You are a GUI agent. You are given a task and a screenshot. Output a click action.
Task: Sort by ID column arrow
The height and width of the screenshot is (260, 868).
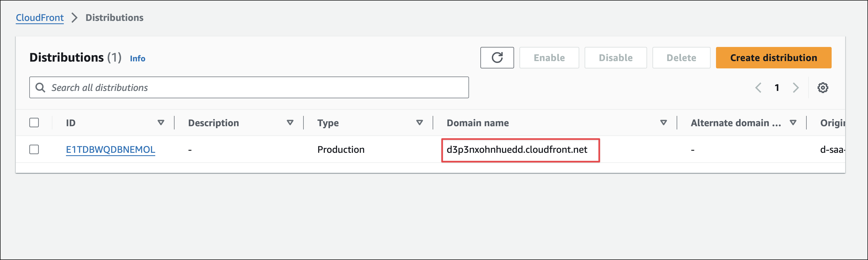point(161,123)
